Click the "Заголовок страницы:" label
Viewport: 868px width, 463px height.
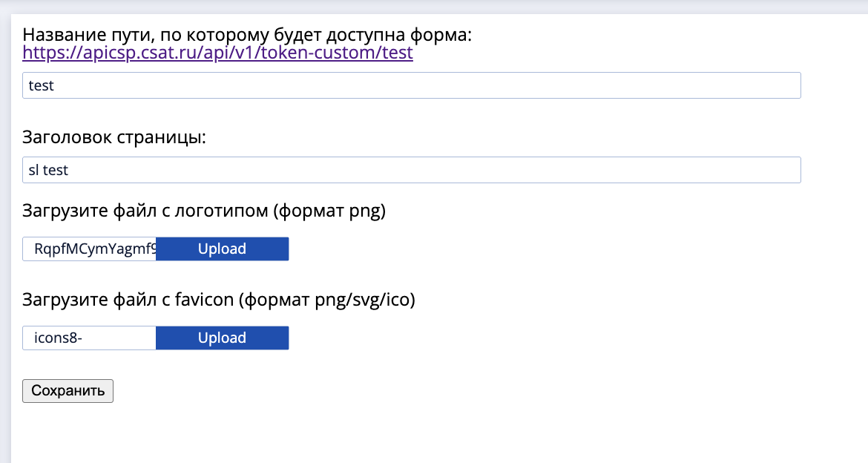coord(114,137)
